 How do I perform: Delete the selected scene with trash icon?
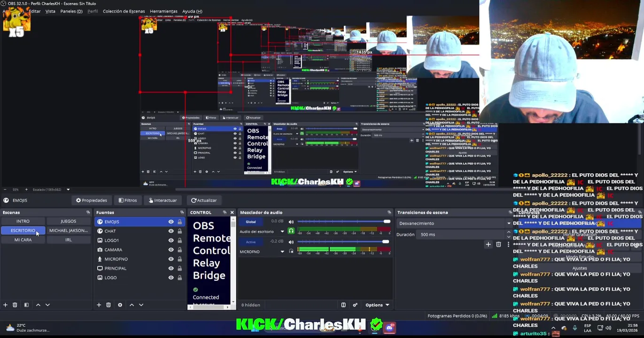(15, 305)
